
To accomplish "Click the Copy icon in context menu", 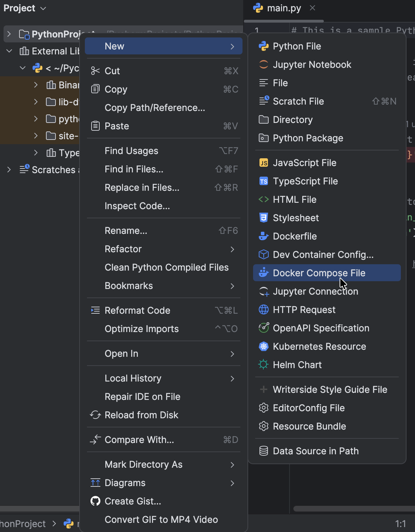I will 95,89.
